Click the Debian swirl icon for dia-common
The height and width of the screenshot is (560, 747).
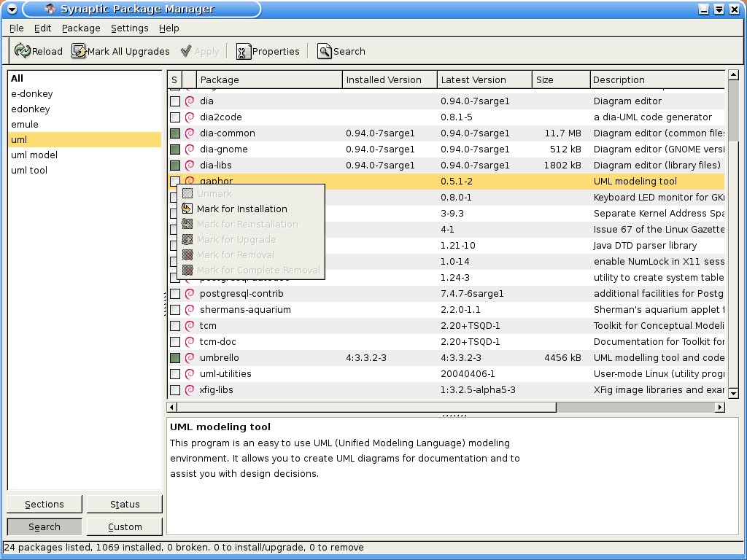point(190,133)
